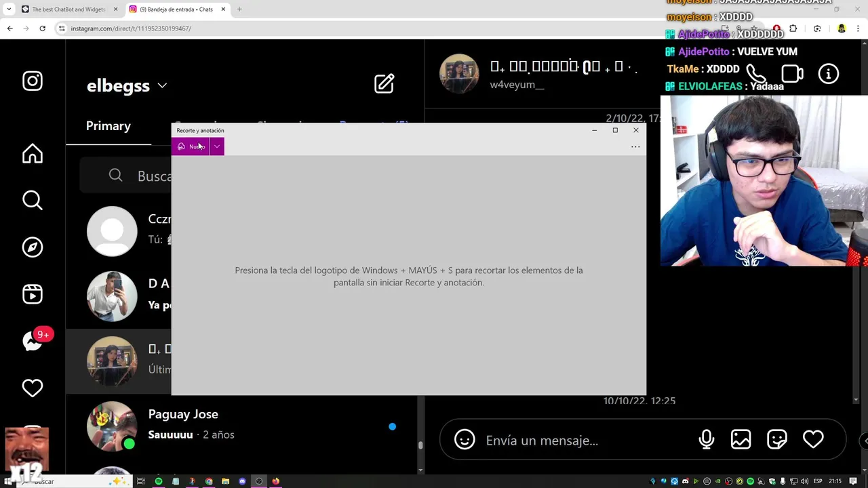
Task: Open emoji picker in message box
Action: [x=465, y=439]
